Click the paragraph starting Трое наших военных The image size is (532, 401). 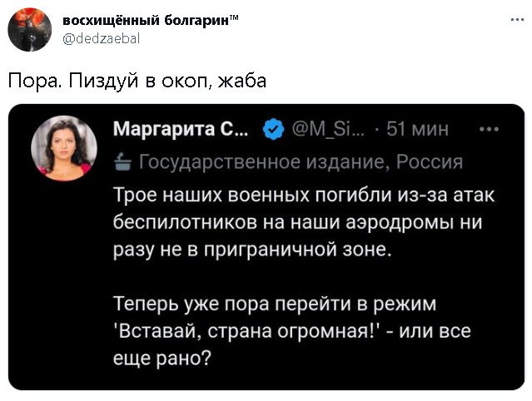pyautogui.click(x=302, y=222)
